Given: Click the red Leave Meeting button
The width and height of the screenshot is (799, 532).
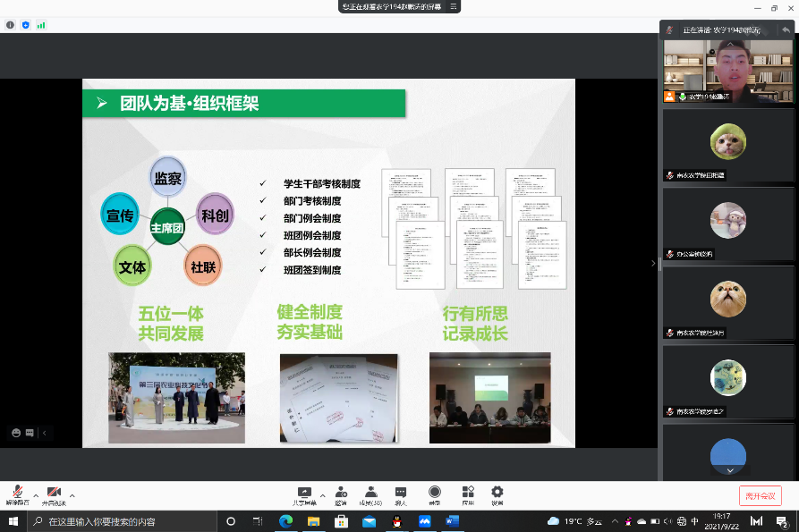Looking at the screenshot, I should click(x=760, y=495).
